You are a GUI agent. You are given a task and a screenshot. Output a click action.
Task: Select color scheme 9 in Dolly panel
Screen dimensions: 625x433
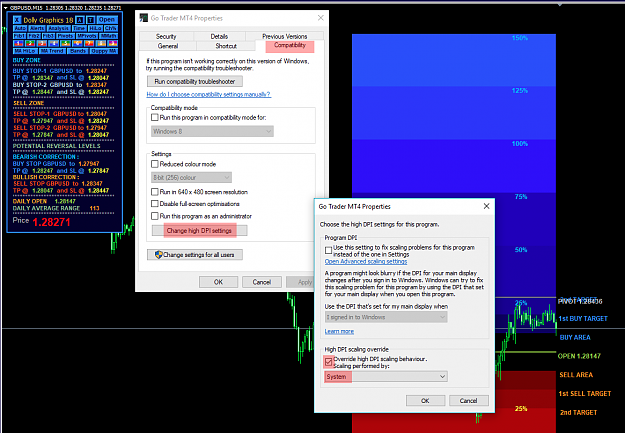[112, 43]
